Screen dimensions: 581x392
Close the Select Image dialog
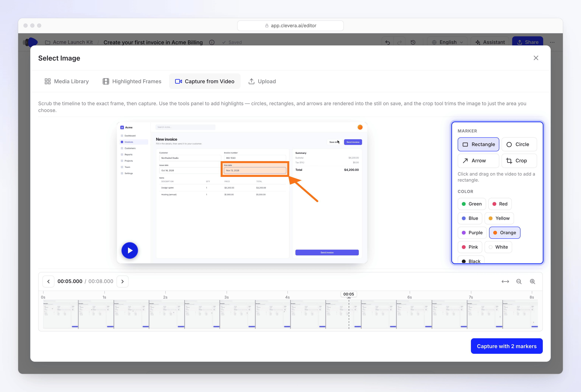(x=536, y=58)
